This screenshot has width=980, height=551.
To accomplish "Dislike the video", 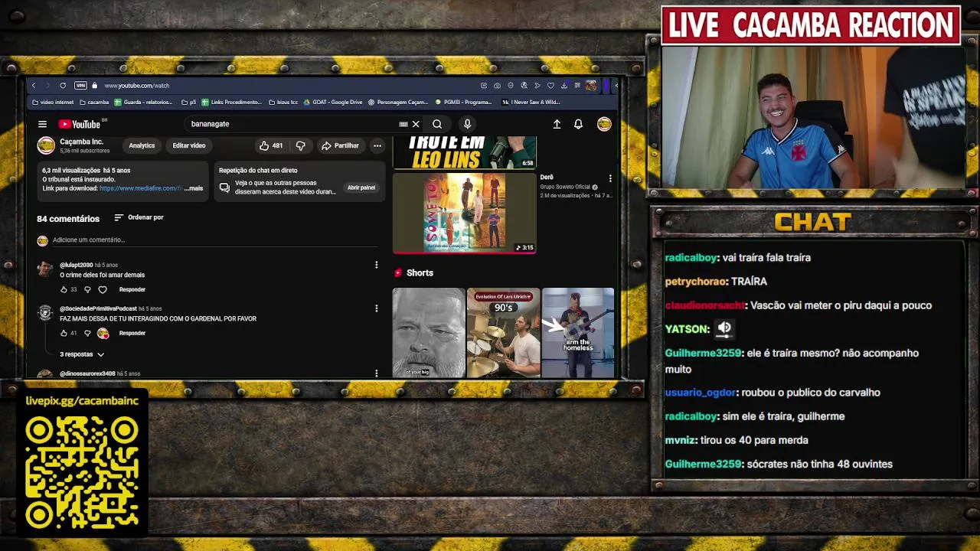I will tap(300, 145).
